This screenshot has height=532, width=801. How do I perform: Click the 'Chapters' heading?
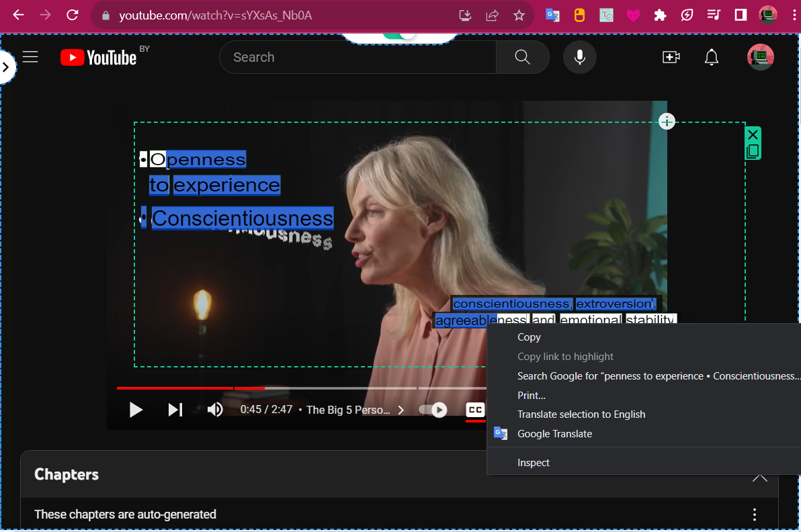pyautogui.click(x=67, y=474)
